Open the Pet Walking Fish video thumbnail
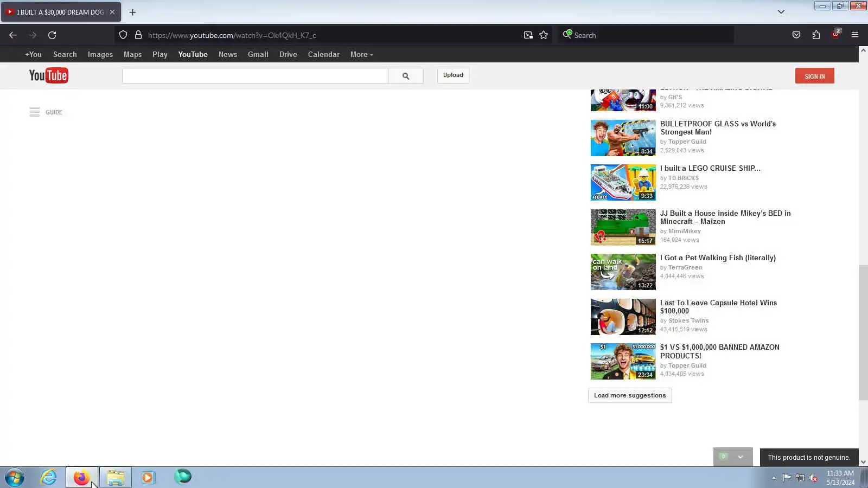868x488 pixels. [623, 272]
